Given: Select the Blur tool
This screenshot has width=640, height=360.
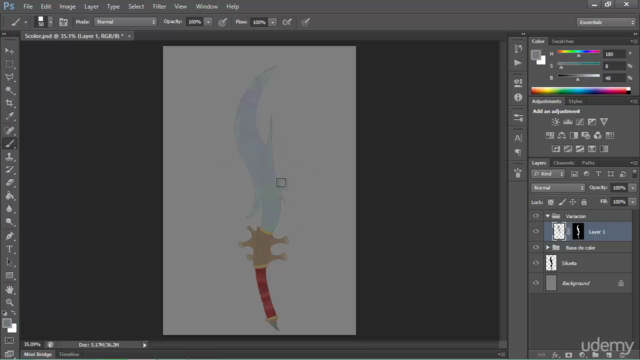Looking at the screenshot, I should [9, 209].
